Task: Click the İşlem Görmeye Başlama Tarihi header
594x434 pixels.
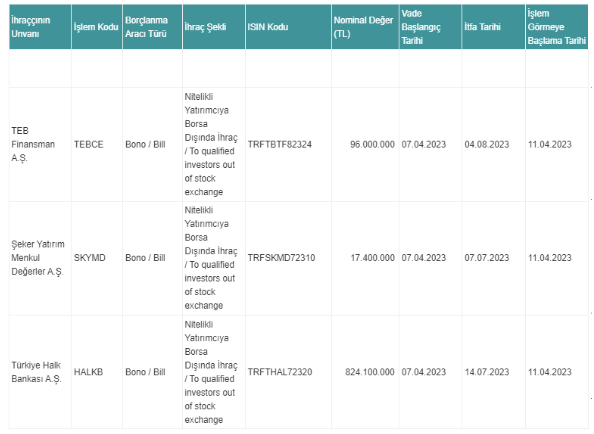Action: point(557,27)
